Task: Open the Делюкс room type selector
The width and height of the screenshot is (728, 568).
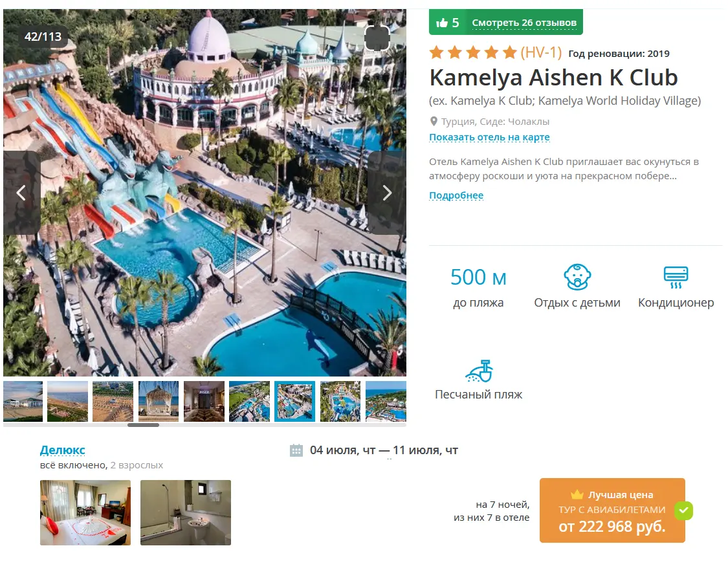Action: tap(62, 450)
